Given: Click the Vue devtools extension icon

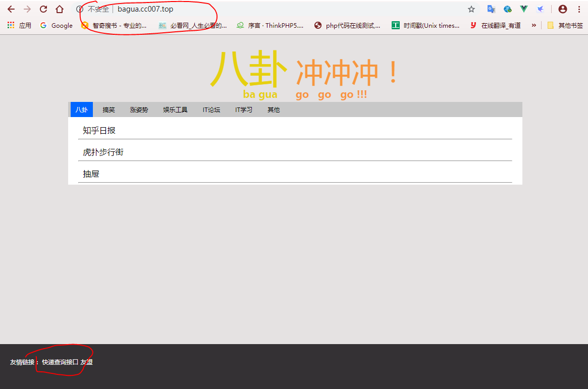Looking at the screenshot, I should click(x=524, y=9).
